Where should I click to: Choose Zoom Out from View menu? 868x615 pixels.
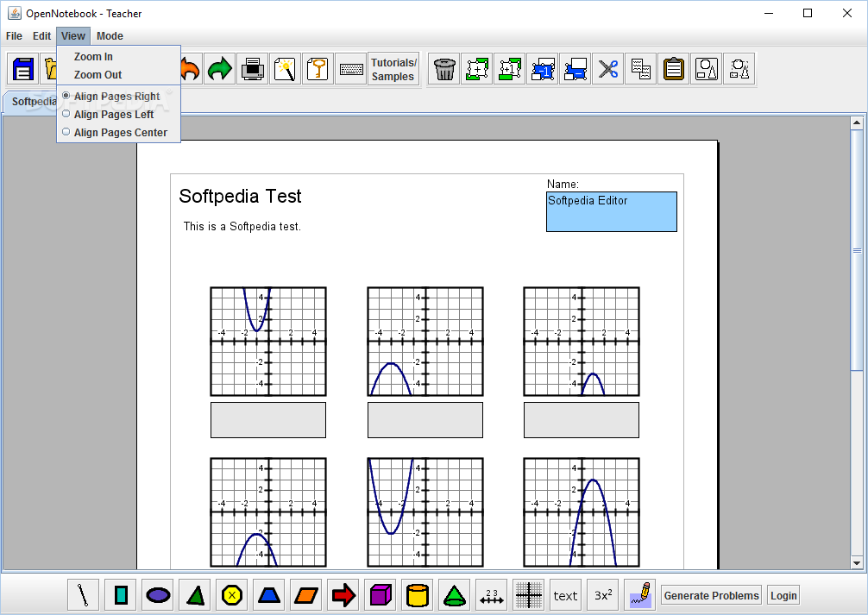point(118,75)
